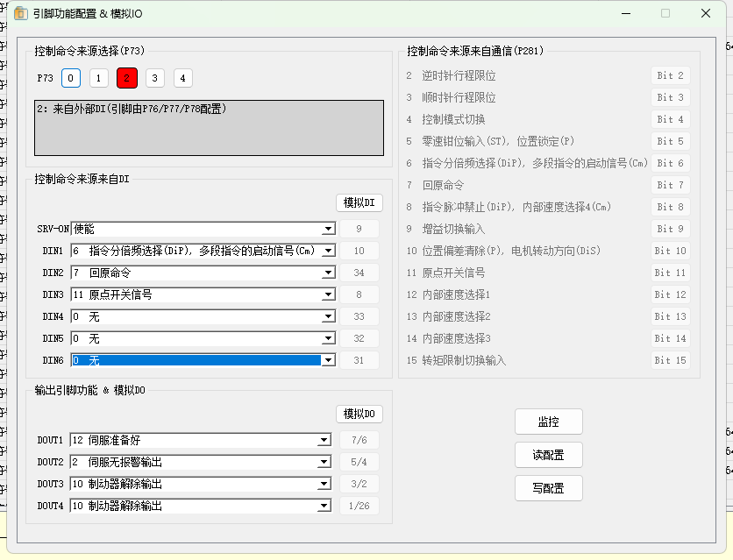Toggle Bit 5 零速钳位输入
Image resolution: width=733 pixels, height=560 pixels.
click(671, 141)
